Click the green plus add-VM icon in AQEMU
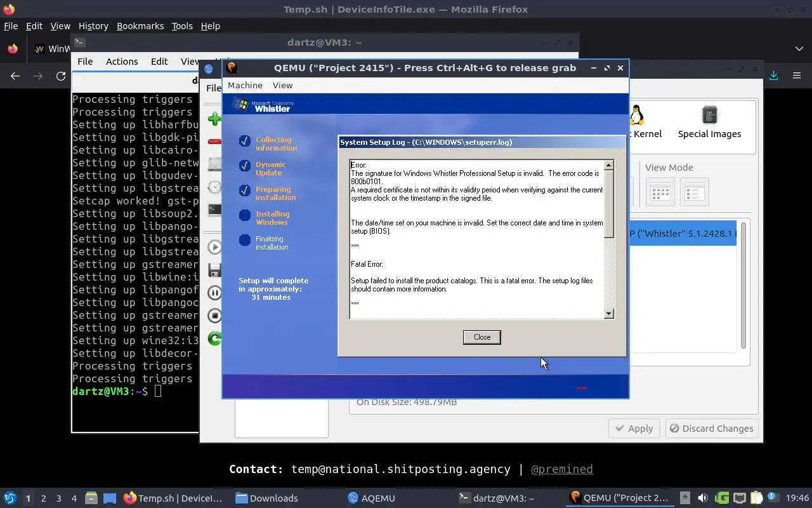Image resolution: width=812 pixels, height=508 pixels. tap(214, 119)
